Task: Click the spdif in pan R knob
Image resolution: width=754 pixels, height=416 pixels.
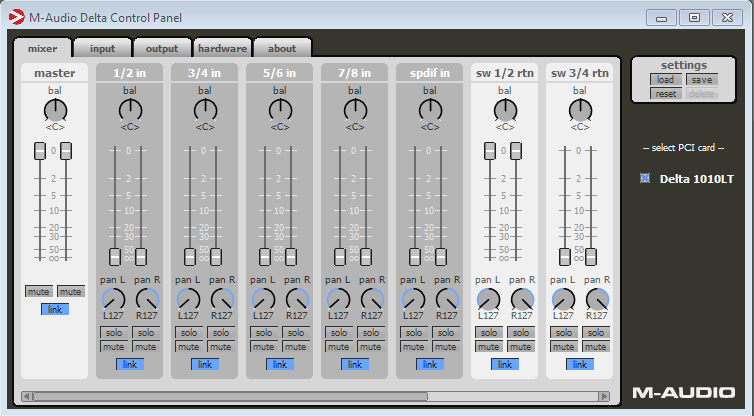Action: click(447, 299)
